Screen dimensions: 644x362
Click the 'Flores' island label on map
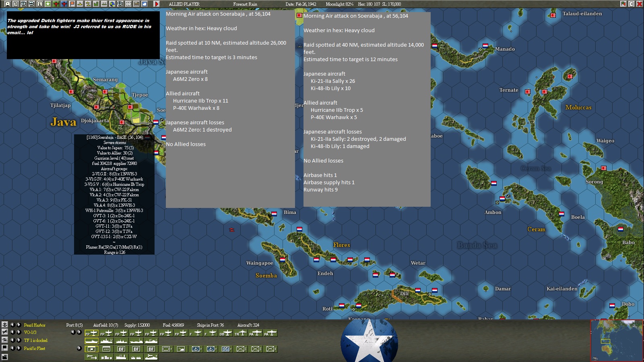[341, 245]
